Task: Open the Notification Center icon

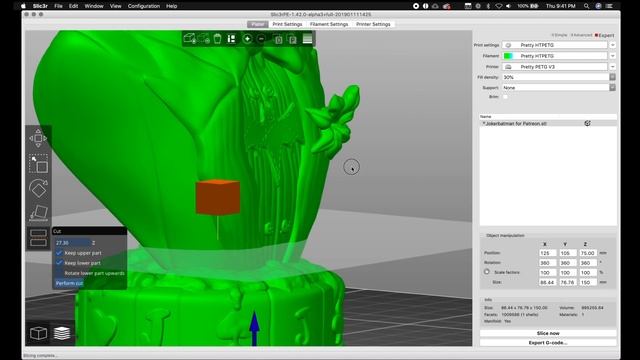Action: 609,6
